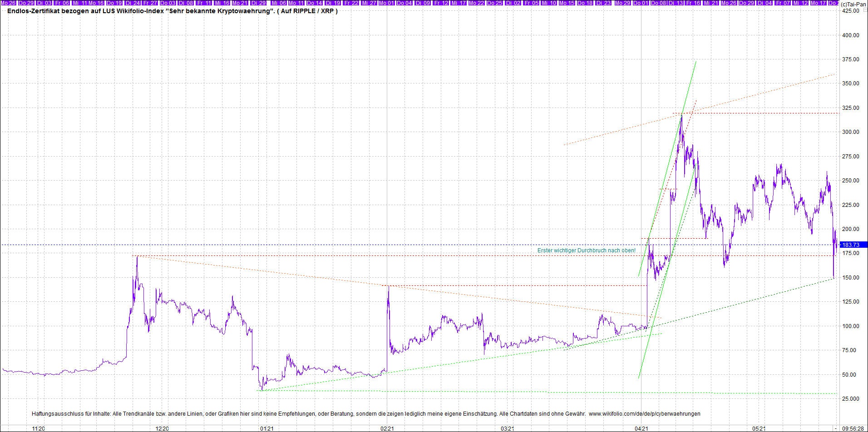Click the 01.21 month marker on the time axis

point(266,428)
